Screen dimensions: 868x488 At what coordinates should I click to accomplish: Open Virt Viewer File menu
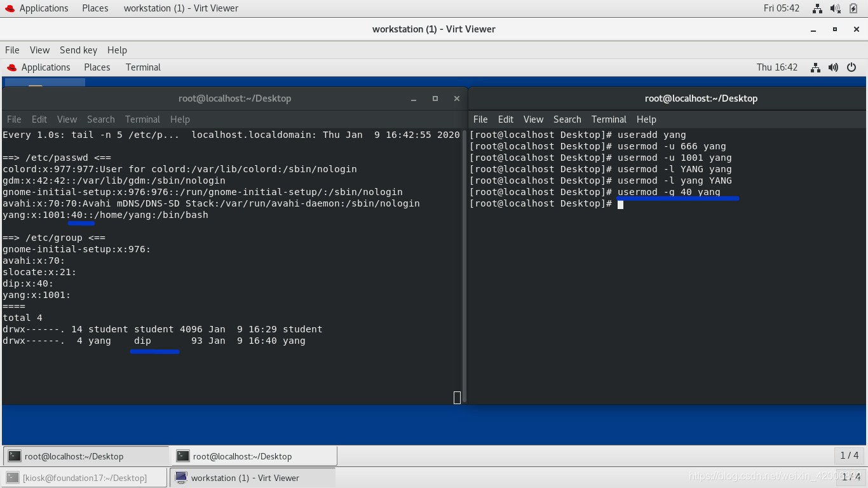[12, 50]
